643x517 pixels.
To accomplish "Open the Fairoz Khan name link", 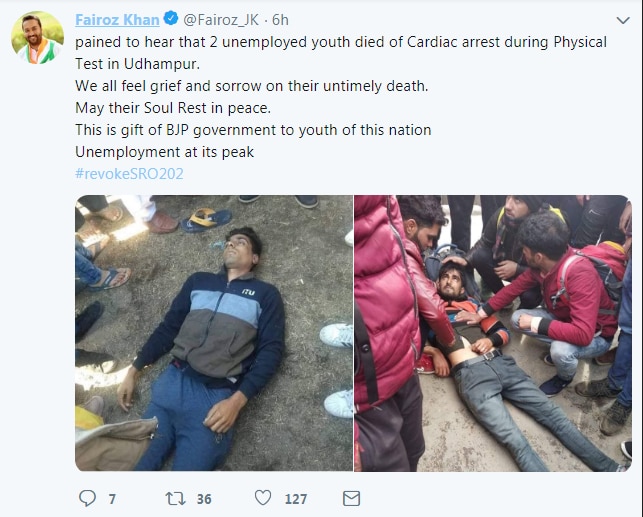I will (117, 20).
